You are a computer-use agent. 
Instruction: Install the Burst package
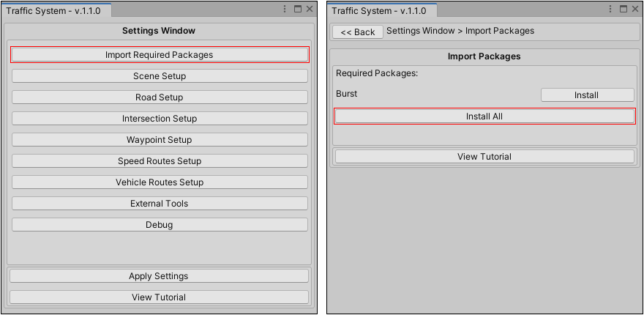click(x=587, y=95)
